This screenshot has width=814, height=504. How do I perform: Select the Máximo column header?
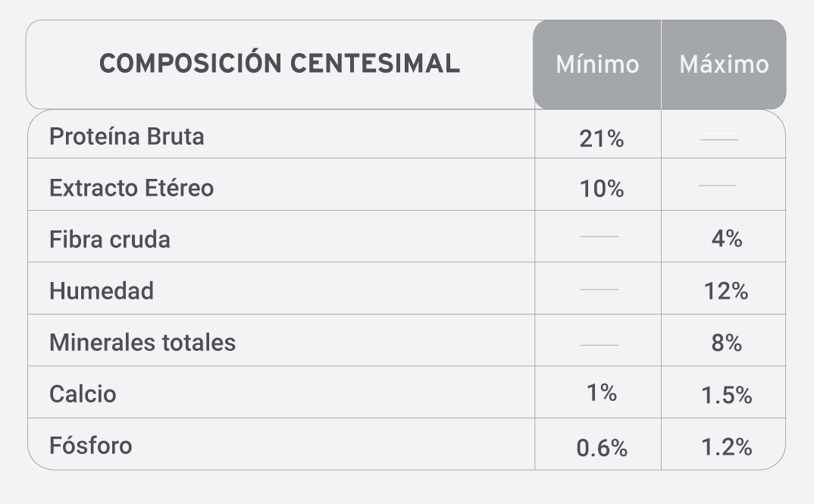[725, 65]
